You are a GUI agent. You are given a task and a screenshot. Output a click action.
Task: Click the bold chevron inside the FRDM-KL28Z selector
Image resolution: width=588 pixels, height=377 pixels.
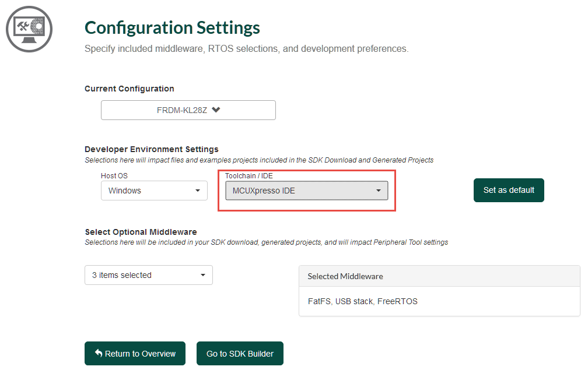(215, 110)
